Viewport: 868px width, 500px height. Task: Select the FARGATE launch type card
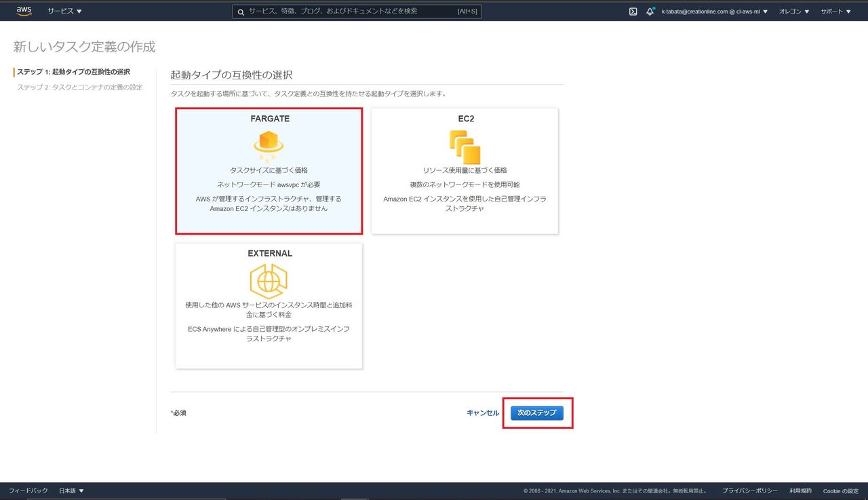[269, 171]
